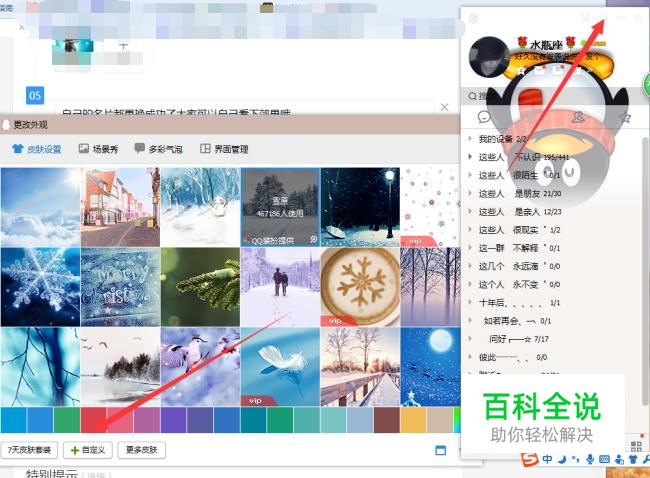Select the latte snowflake VIP skin thumbnail

click(360, 287)
